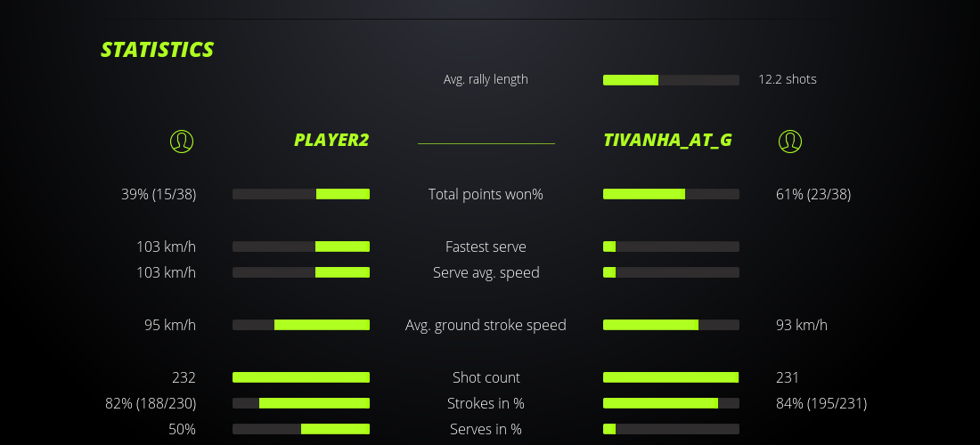This screenshot has height=445, width=980.
Task: Click the Shot count label
Action: pyautogui.click(x=486, y=377)
